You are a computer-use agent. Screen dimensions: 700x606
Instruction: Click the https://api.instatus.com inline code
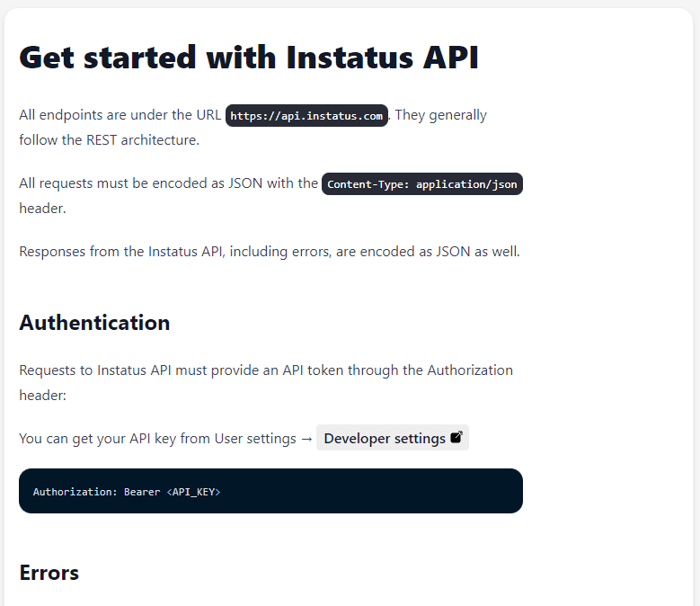click(306, 116)
